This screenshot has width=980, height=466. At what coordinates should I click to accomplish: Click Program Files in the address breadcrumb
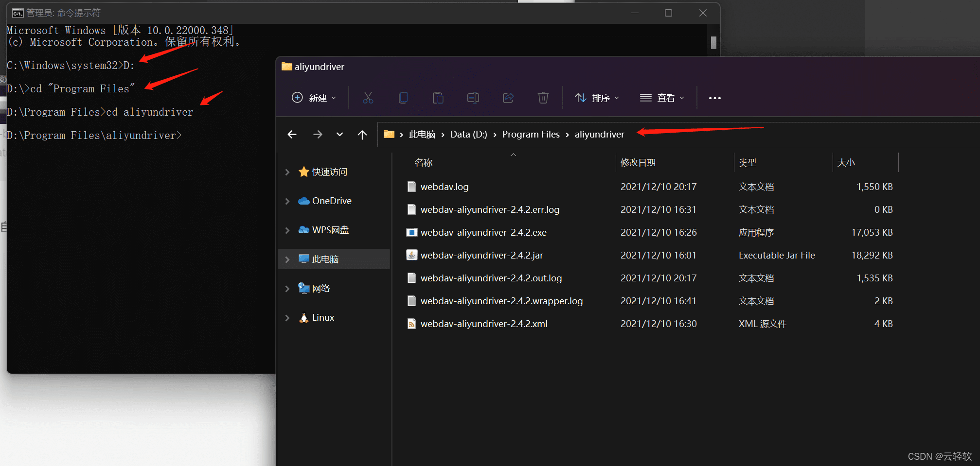[531, 135]
